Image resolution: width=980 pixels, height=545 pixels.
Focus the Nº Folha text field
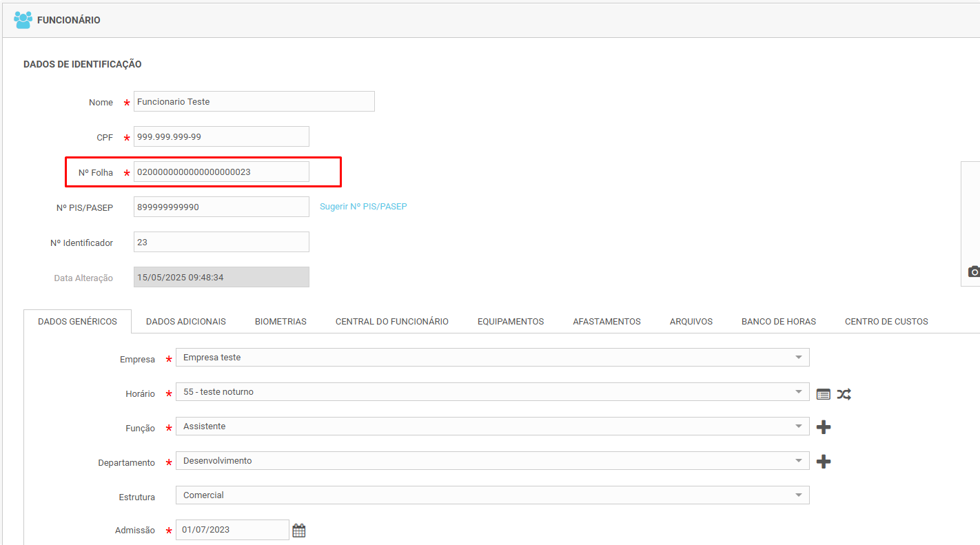pos(221,172)
